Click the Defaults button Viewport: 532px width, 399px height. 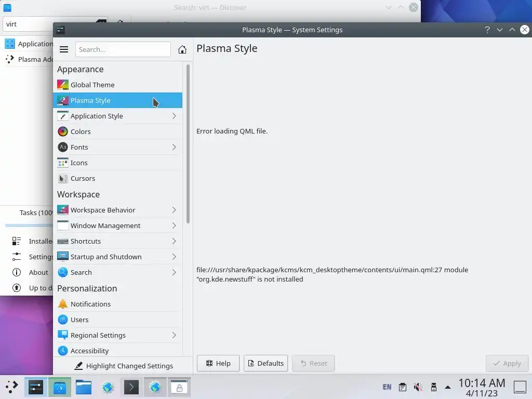tap(265, 363)
